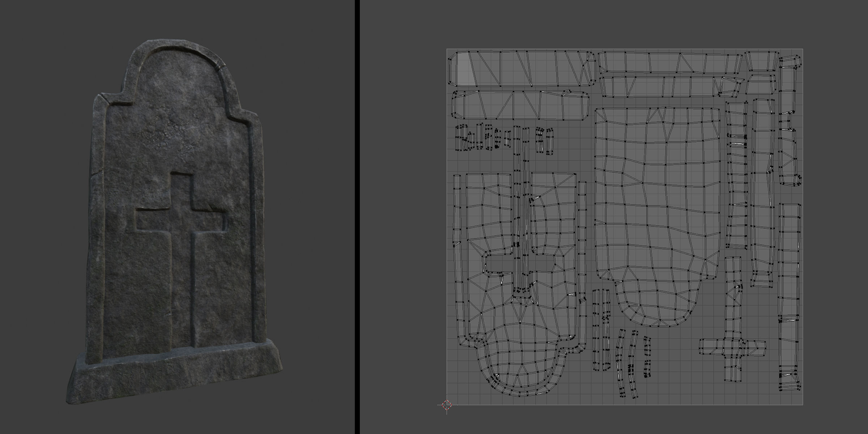Image resolution: width=868 pixels, height=434 pixels.
Task: Select the large arched UV island without cutout
Action: pos(657,217)
